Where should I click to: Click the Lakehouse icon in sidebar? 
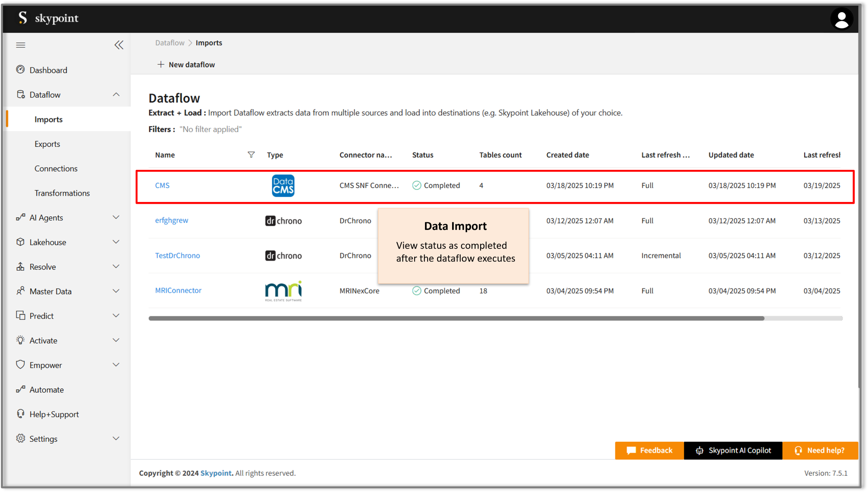coord(21,242)
